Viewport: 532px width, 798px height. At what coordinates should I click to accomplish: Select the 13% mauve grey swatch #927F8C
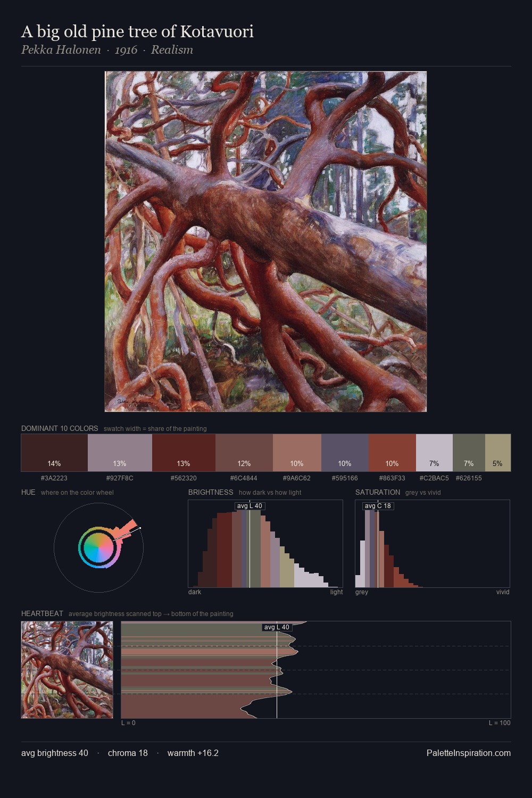click(x=120, y=453)
